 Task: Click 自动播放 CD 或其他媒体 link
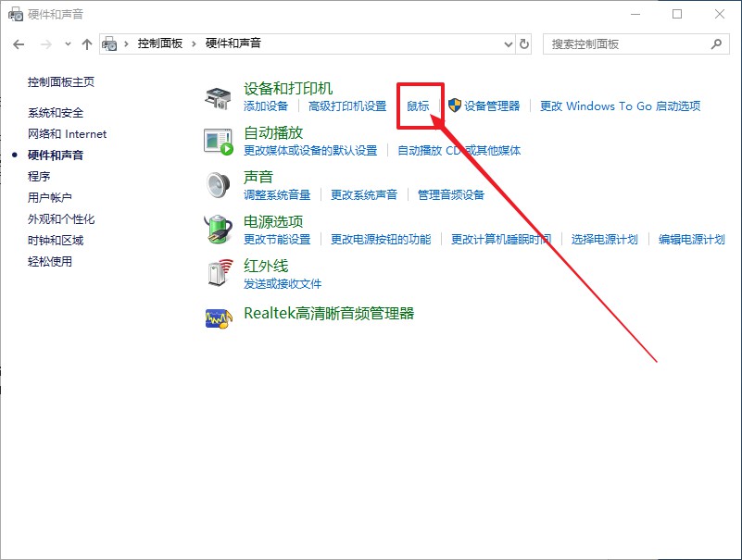[x=459, y=150]
